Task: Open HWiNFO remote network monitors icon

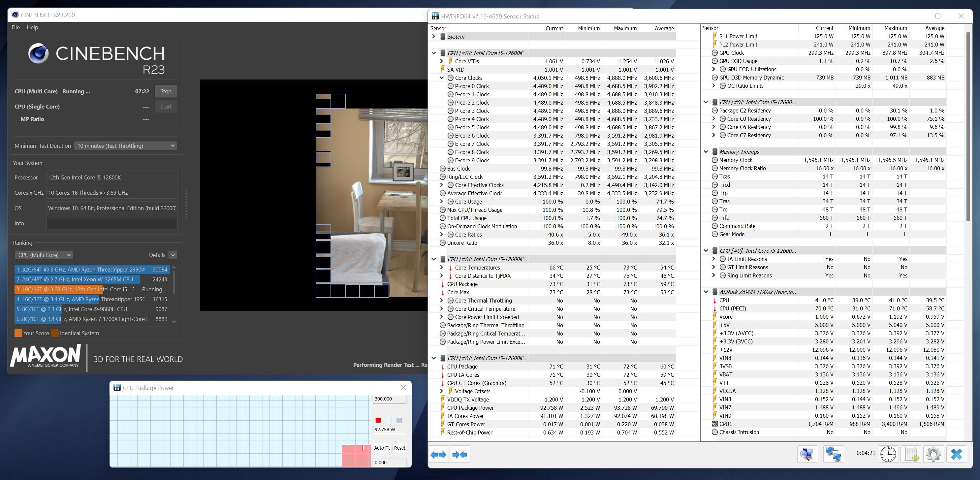Action: point(834,454)
